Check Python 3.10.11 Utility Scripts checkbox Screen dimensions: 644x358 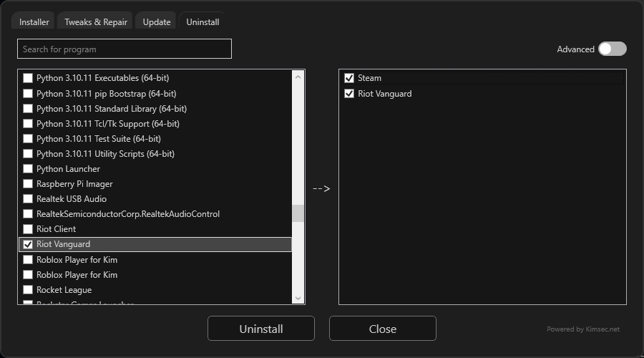pyautogui.click(x=28, y=154)
